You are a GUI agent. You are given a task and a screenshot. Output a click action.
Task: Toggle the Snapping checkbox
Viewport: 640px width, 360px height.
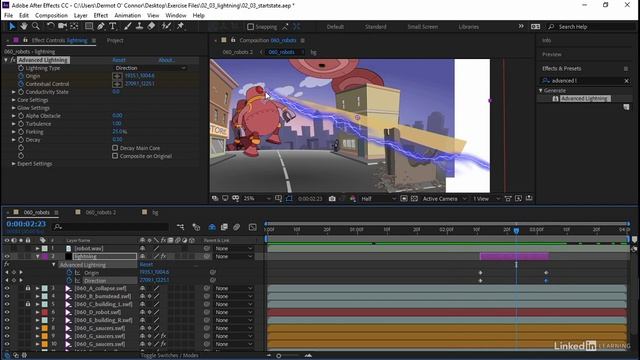pos(251,27)
